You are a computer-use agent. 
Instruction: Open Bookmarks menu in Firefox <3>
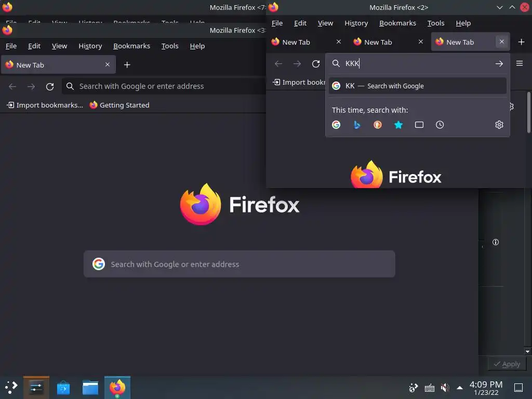(131, 46)
